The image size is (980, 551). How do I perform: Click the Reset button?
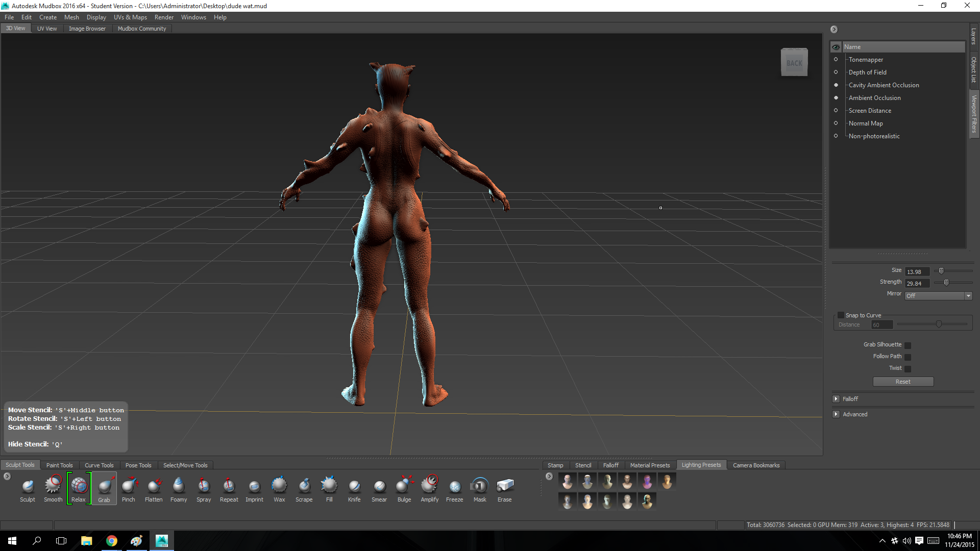(x=903, y=382)
